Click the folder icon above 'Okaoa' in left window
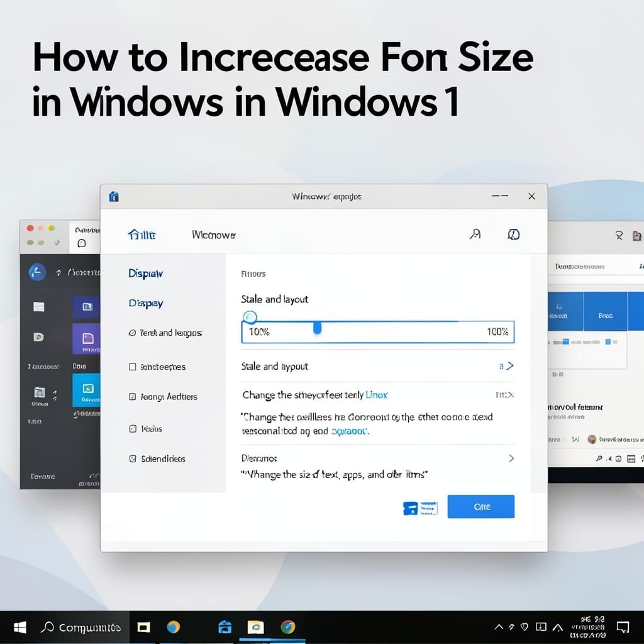Viewport: 644px width, 644px height. [40, 392]
